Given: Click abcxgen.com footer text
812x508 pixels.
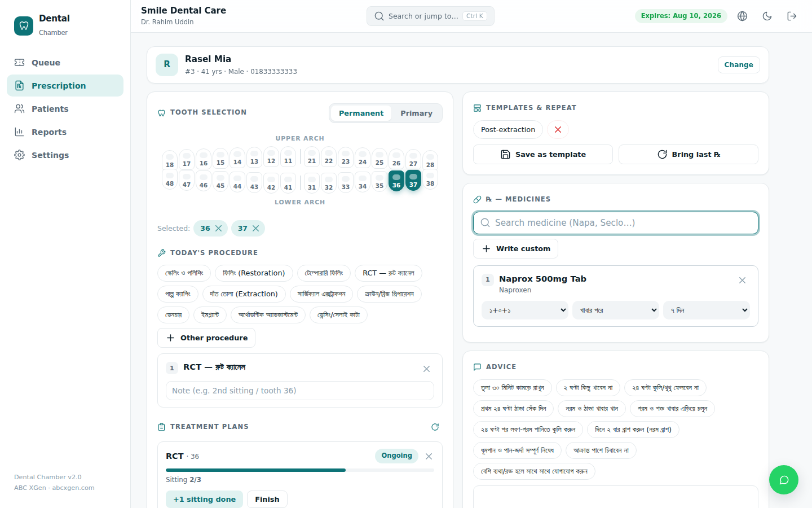Looking at the screenshot, I should tap(73, 488).
